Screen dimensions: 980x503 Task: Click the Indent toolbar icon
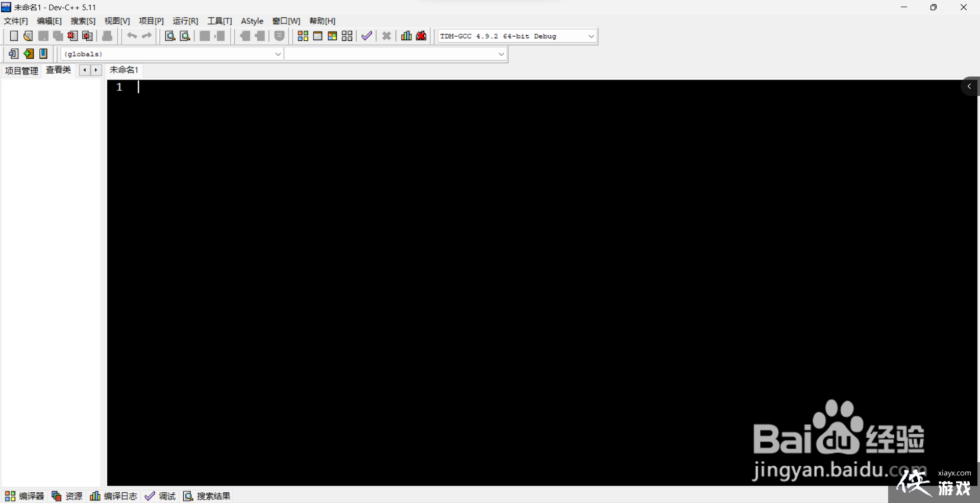[205, 36]
